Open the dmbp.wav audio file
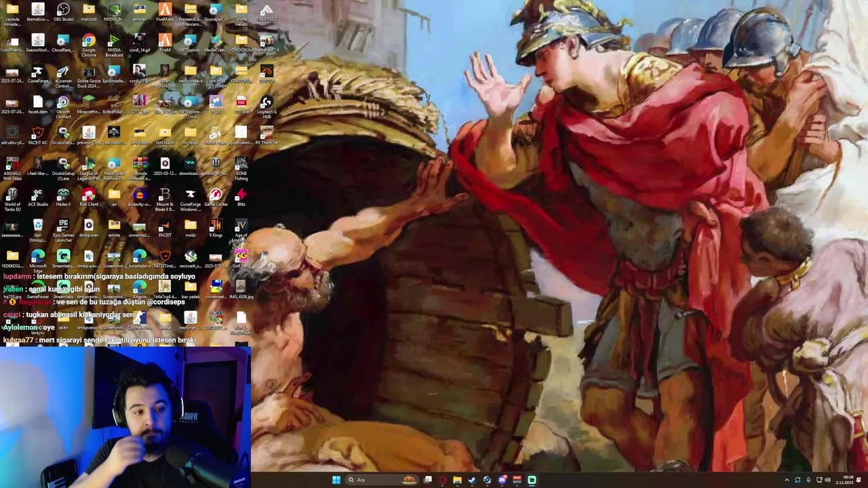This screenshot has height=488, width=868. tap(89, 228)
